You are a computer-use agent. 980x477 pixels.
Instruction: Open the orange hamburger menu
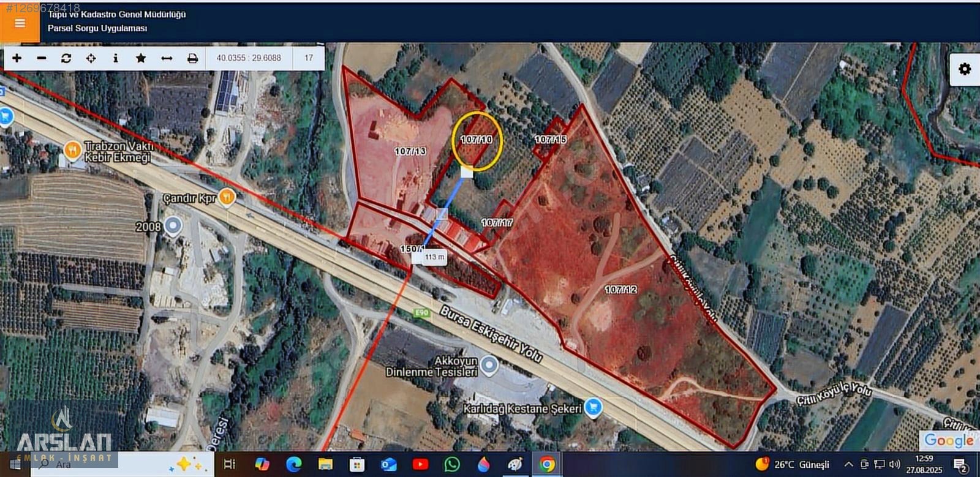20,23
